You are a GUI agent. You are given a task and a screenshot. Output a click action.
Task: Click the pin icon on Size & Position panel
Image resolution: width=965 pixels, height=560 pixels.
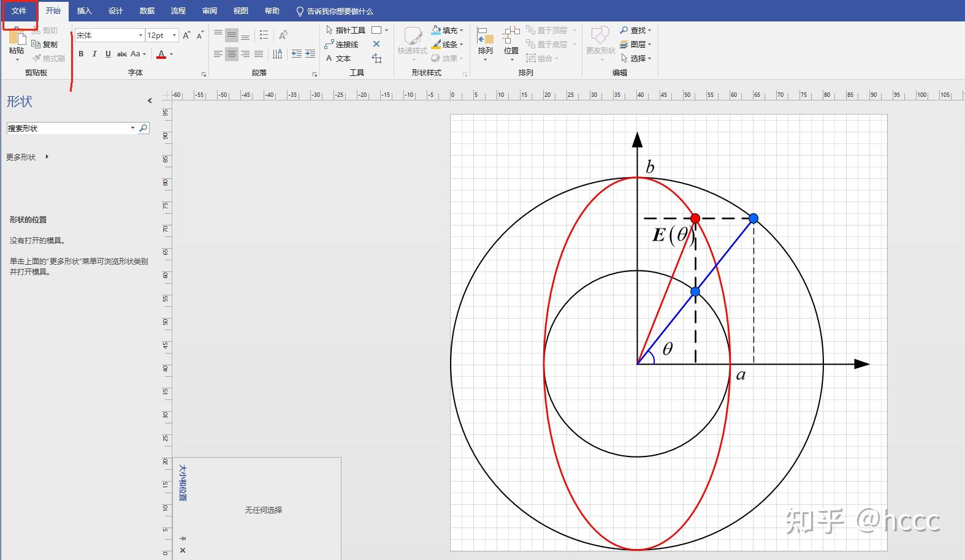pos(183,539)
